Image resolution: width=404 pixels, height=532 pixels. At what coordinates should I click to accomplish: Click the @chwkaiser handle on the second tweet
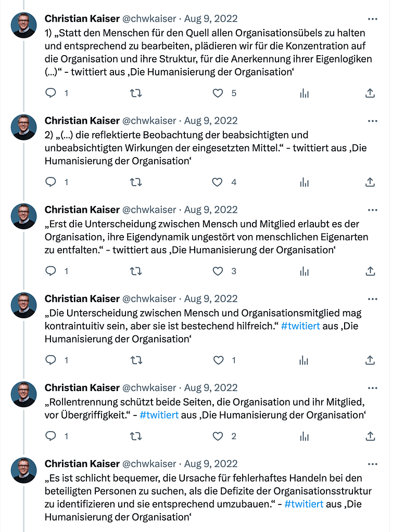pyautogui.click(x=149, y=121)
